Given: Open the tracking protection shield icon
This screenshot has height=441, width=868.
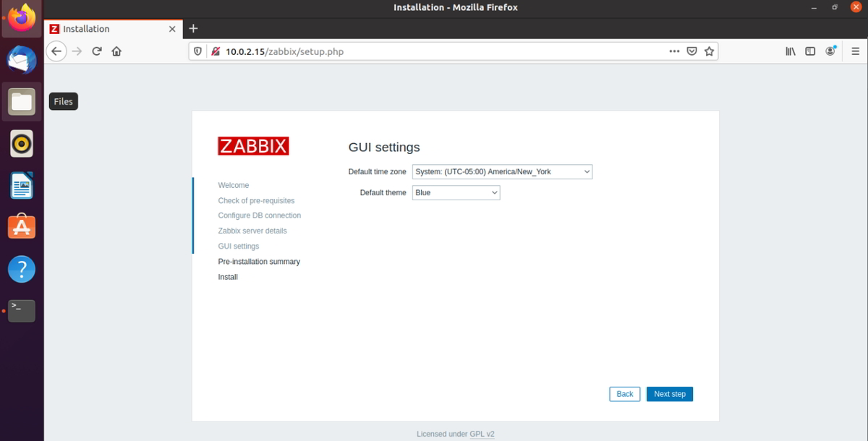Looking at the screenshot, I should [x=197, y=51].
